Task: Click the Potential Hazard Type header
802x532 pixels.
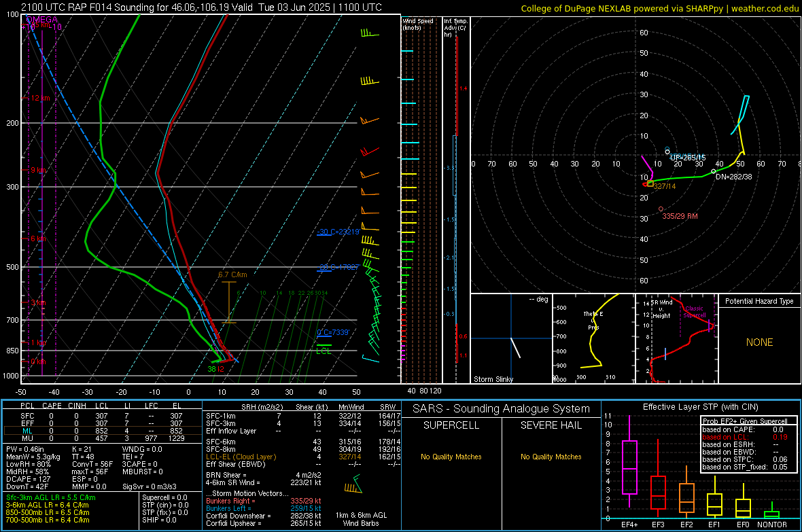Action: click(760, 301)
